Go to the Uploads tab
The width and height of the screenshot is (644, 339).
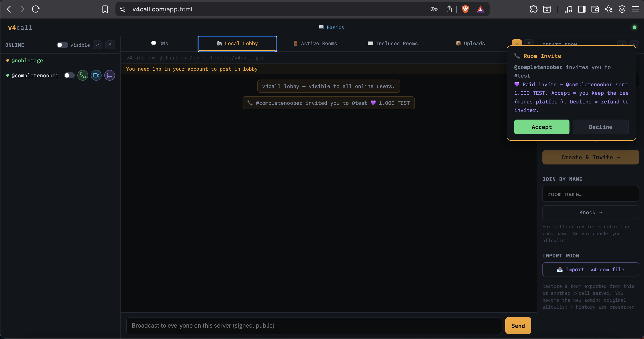click(470, 44)
